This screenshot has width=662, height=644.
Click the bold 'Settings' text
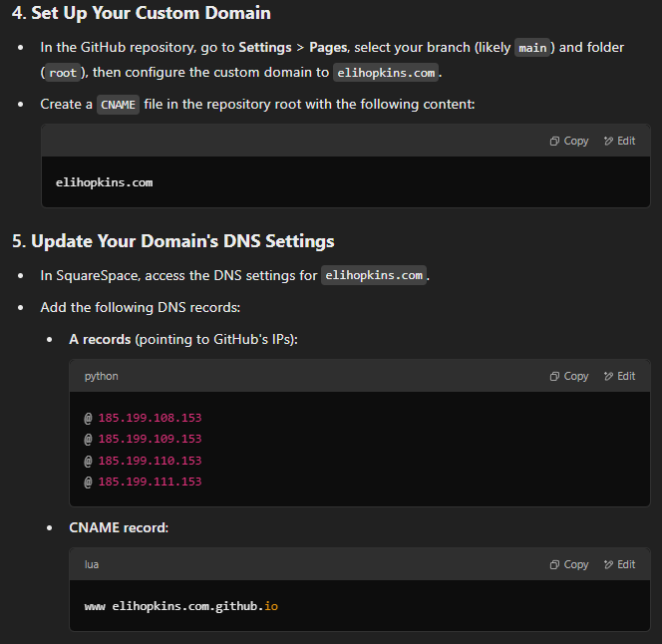point(265,47)
